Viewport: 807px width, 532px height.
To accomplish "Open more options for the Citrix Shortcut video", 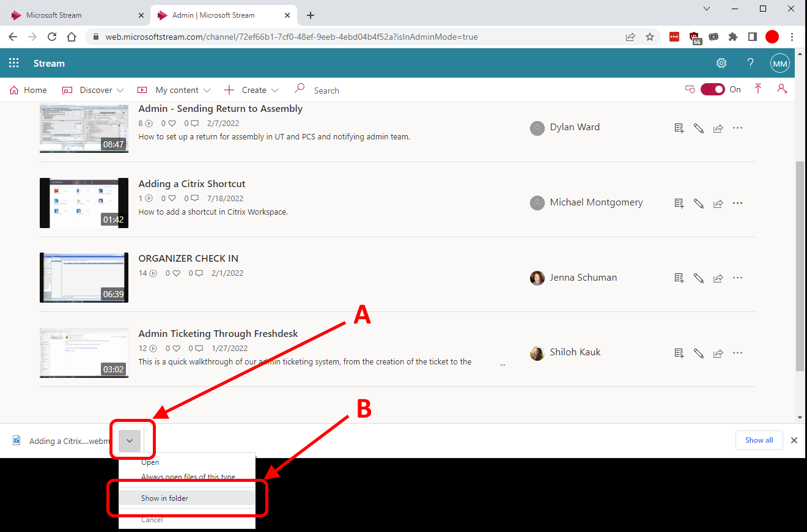I will click(738, 203).
